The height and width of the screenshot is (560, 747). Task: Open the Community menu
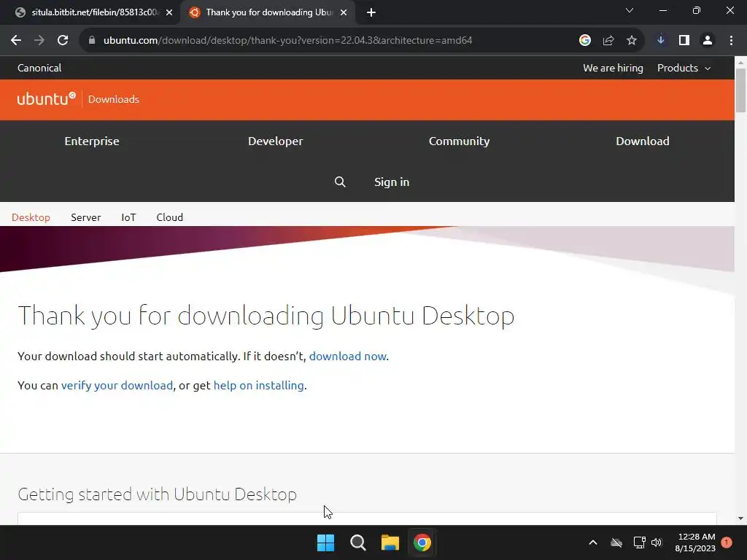click(x=460, y=141)
